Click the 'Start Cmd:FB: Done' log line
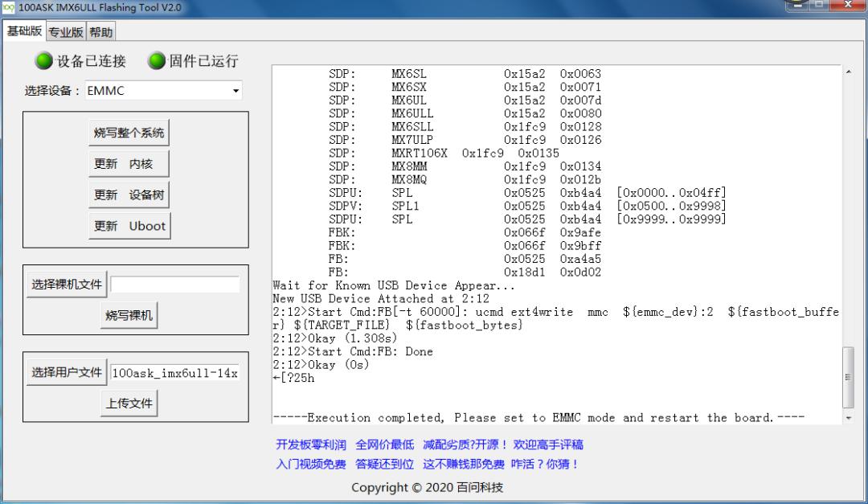 pos(371,352)
